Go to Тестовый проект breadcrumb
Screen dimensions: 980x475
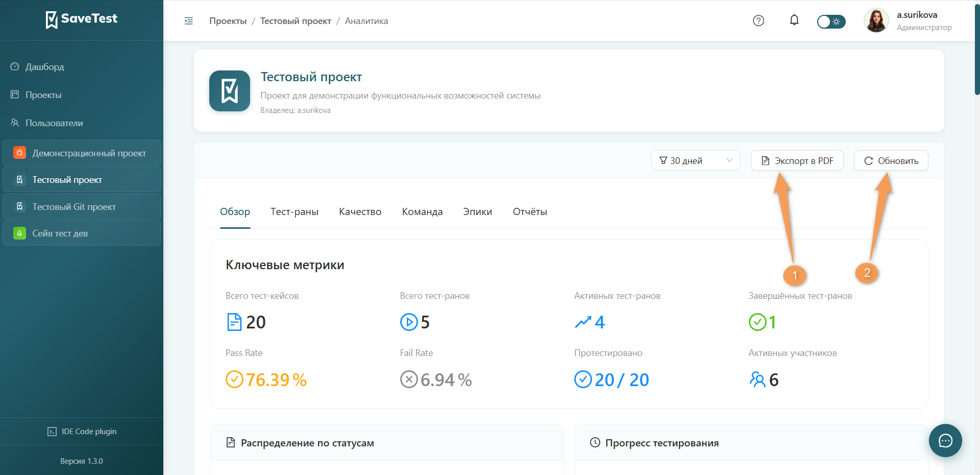(x=296, y=21)
